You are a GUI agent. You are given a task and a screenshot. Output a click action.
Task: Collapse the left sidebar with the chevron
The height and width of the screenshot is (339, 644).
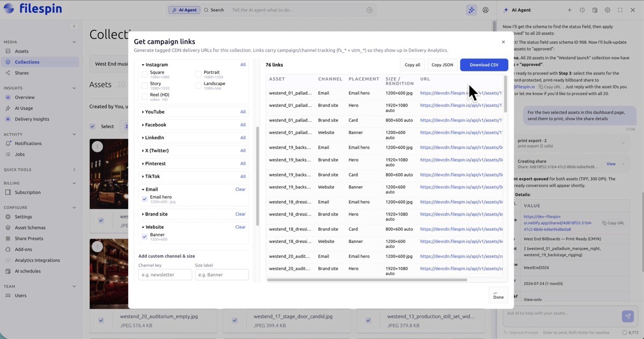point(74,26)
